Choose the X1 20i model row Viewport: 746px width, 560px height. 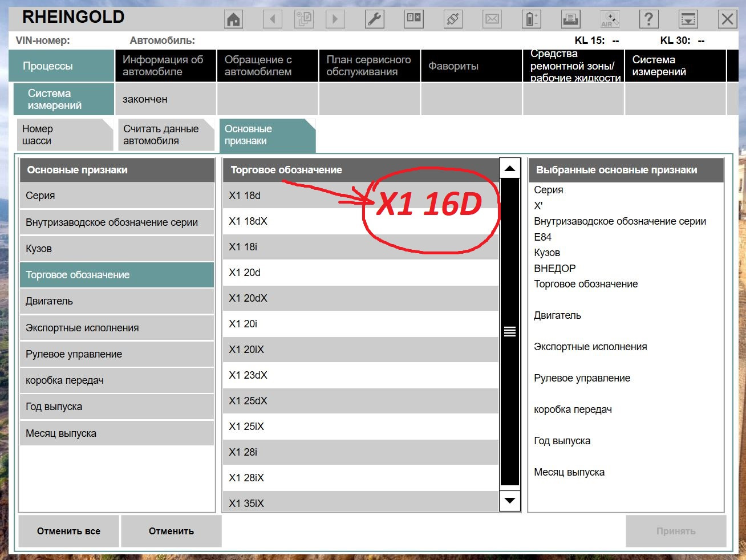click(361, 324)
